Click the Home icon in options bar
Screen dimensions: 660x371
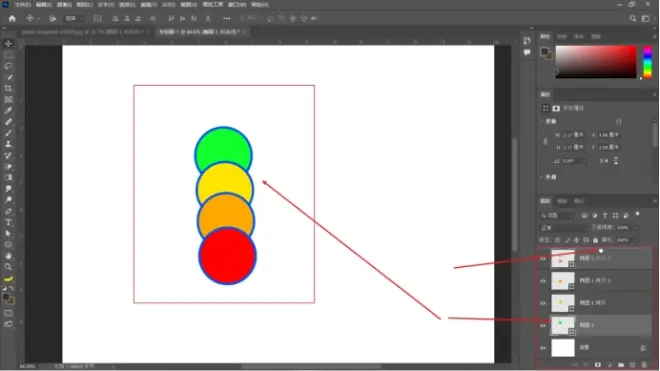[x=12, y=19]
